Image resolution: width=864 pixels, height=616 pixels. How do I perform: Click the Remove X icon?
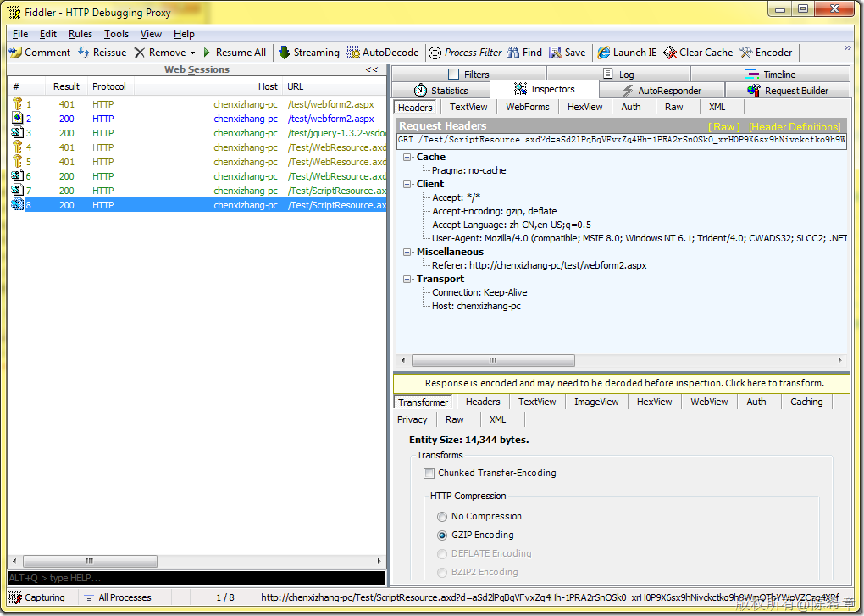[x=140, y=53]
